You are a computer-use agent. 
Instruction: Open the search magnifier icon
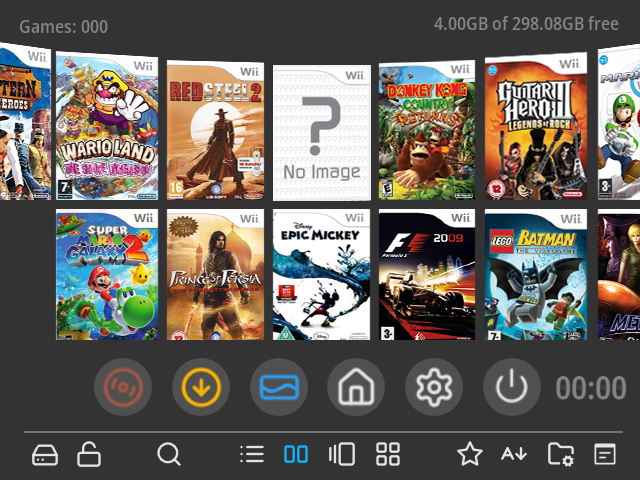(x=169, y=454)
